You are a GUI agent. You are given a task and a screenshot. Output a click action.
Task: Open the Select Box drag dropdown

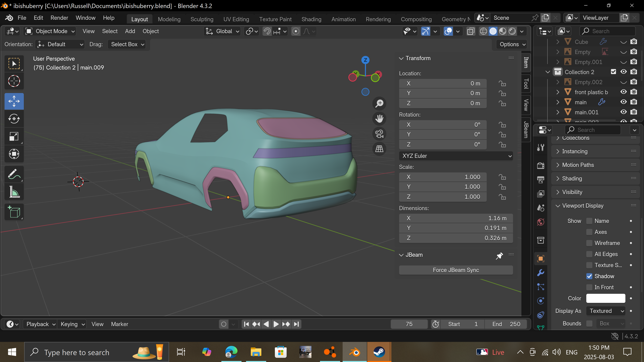127,44
